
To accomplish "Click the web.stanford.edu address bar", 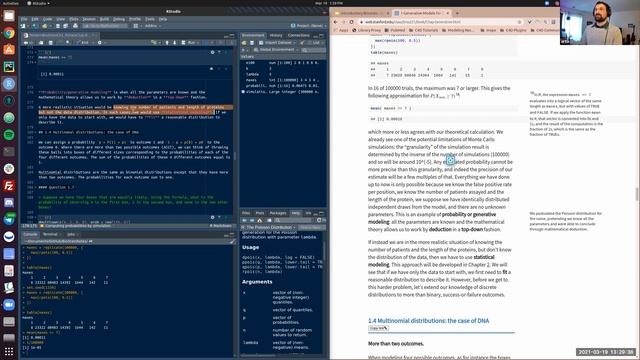I will click(439, 22).
